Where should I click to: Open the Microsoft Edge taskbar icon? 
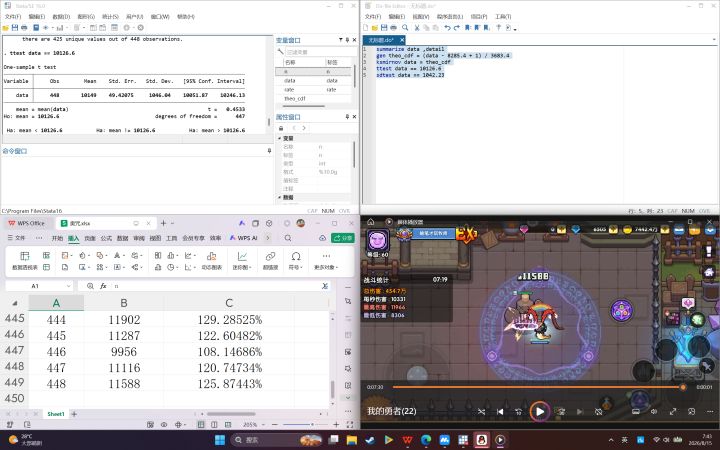coord(426,440)
